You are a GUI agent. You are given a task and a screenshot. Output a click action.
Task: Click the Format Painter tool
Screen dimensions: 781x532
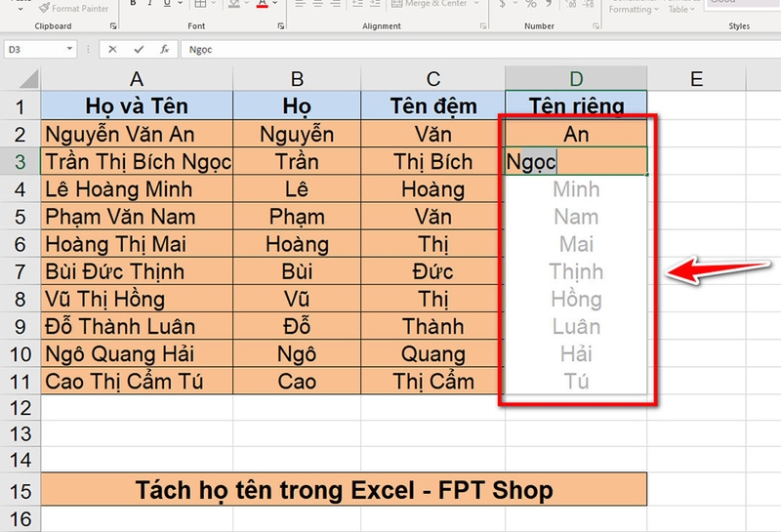coord(74,8)
